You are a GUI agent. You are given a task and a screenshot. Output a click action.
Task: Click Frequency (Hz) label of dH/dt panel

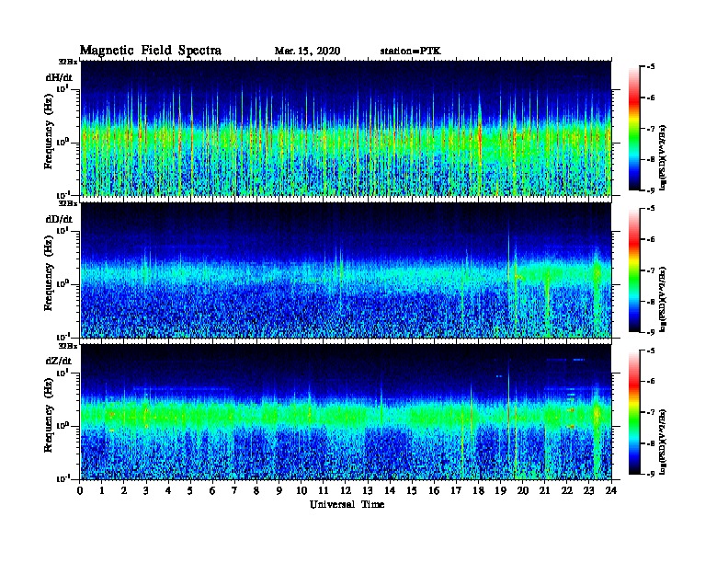point(49,132)
